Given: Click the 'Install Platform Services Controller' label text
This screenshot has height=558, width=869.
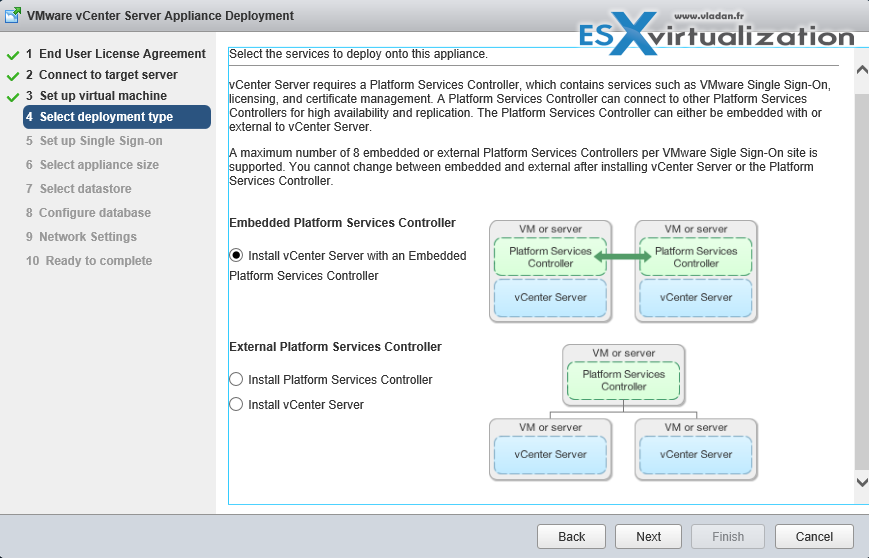Looking at the screenshot, I should (340, 380).
